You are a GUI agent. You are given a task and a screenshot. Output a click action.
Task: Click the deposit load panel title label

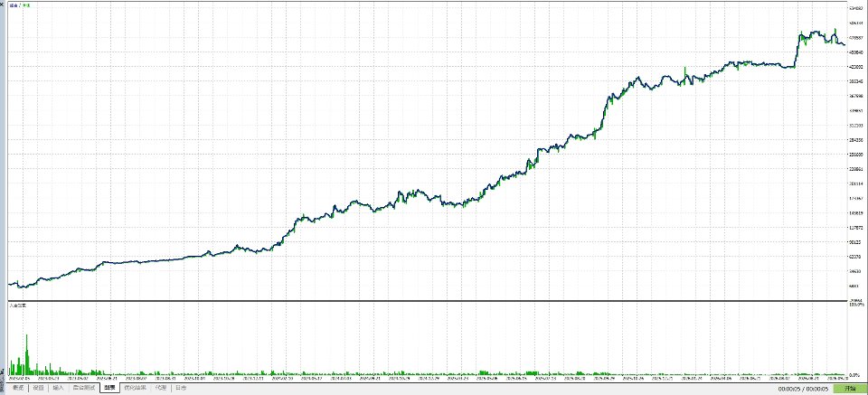point(17,305)
